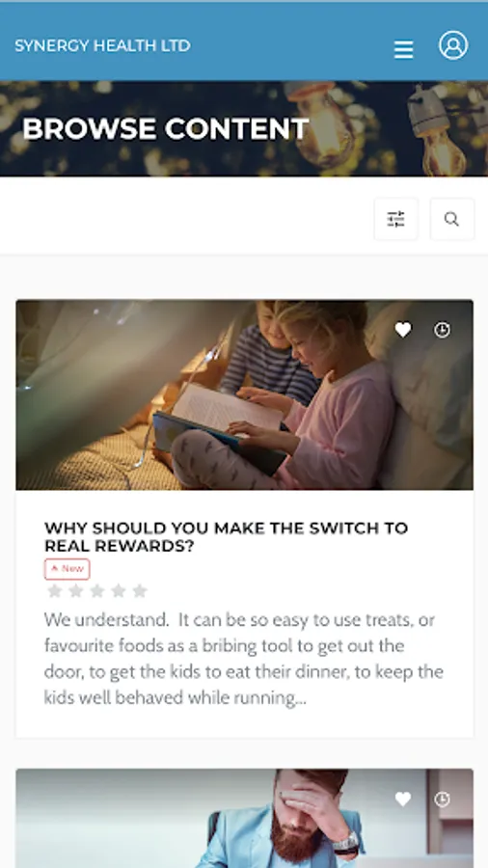Open the Synergy Health Ltd home link
Screen dimensions: 488x868
(x=102, y=45)
